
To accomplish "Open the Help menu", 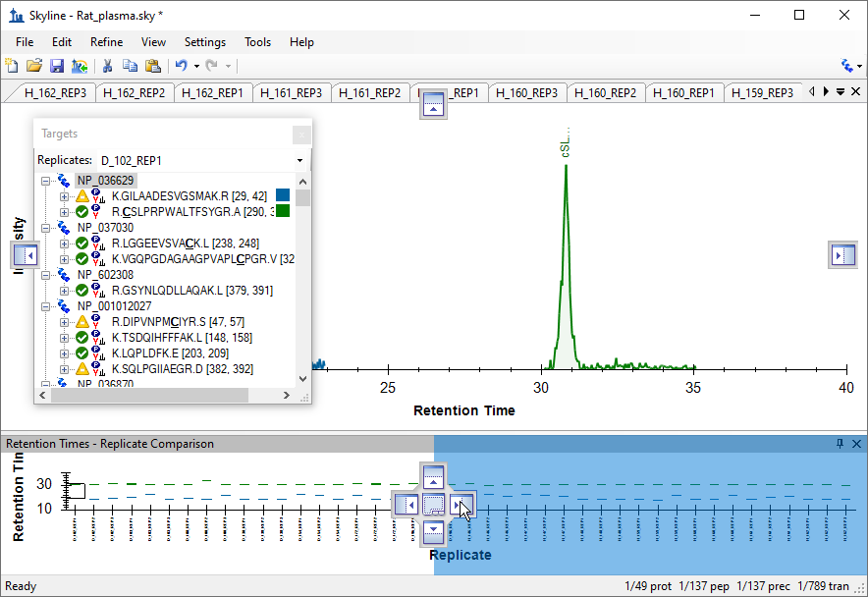I will click(301, 42).
